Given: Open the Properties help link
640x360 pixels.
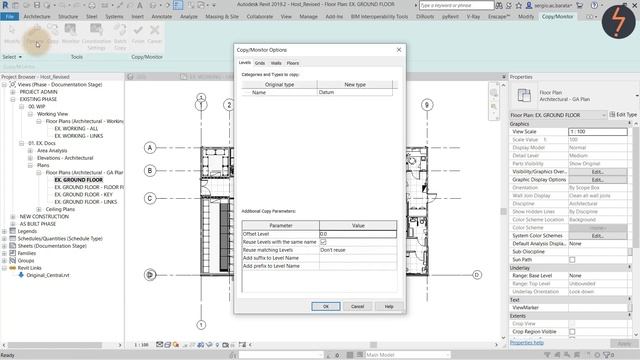Looking at the screenshot, I should (527, 343).
